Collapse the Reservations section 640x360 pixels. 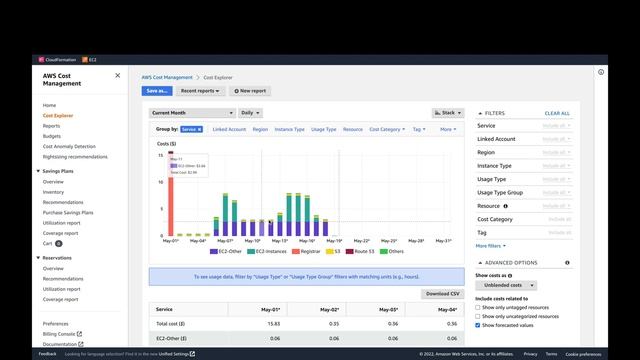pos(38,258)
